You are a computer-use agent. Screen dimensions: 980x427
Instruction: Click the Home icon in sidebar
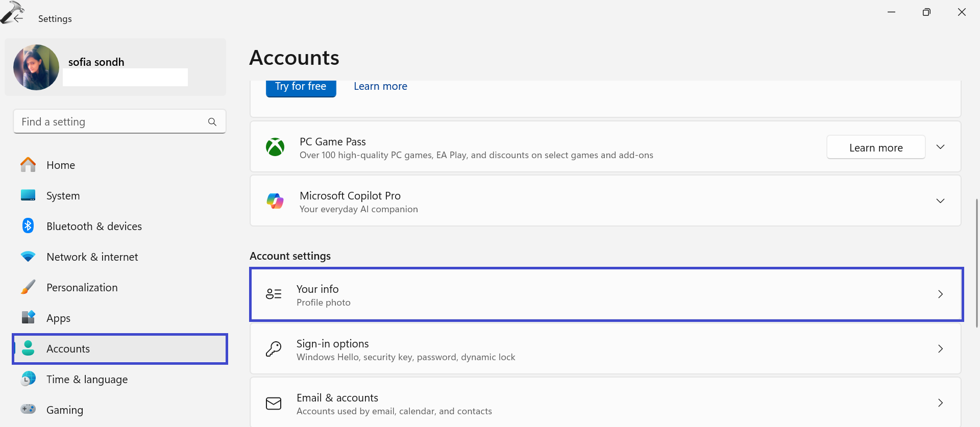pos(28,165)
